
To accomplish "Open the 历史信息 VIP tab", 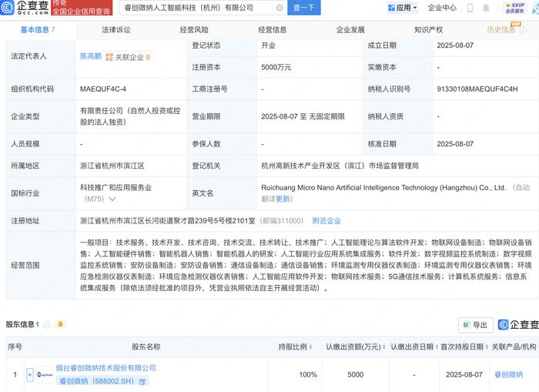I will pyautogui.click(x=501, y=30).
